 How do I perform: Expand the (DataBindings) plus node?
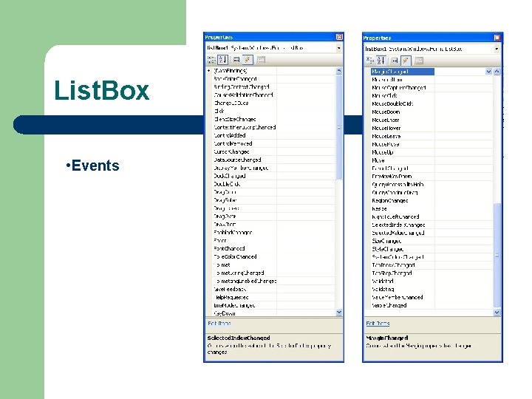pos(209,71)
